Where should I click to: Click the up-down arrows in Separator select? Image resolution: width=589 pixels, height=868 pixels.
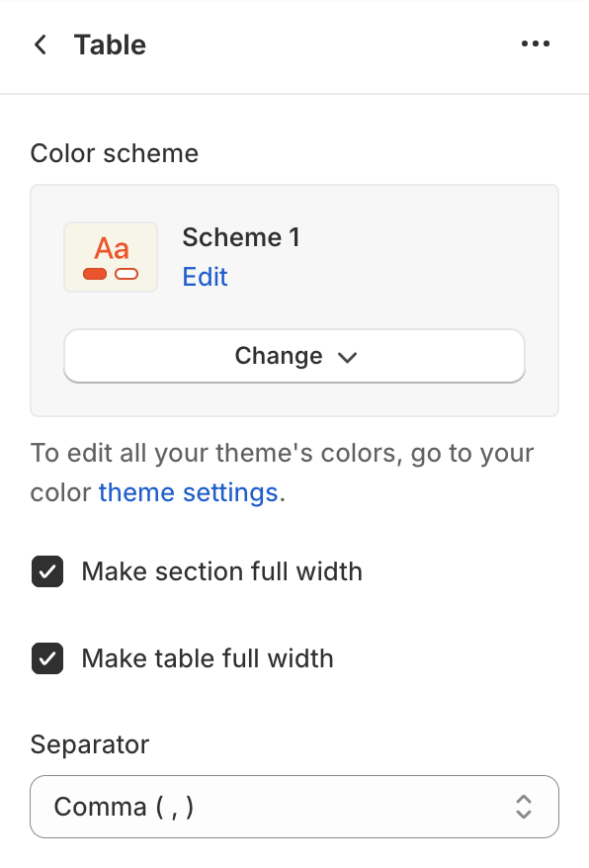point(524,807)
